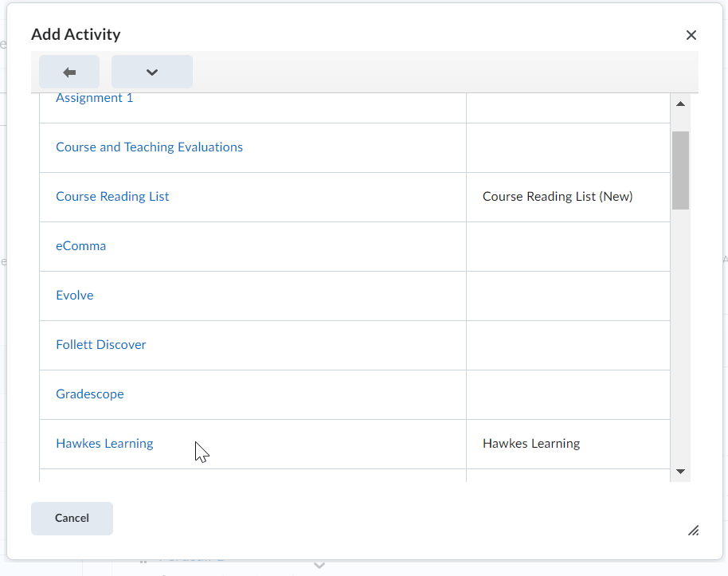The height and width of the screenshot is (576, 728).
Task: Click Hawkes Learning description in right column
Action: [531, 444]
